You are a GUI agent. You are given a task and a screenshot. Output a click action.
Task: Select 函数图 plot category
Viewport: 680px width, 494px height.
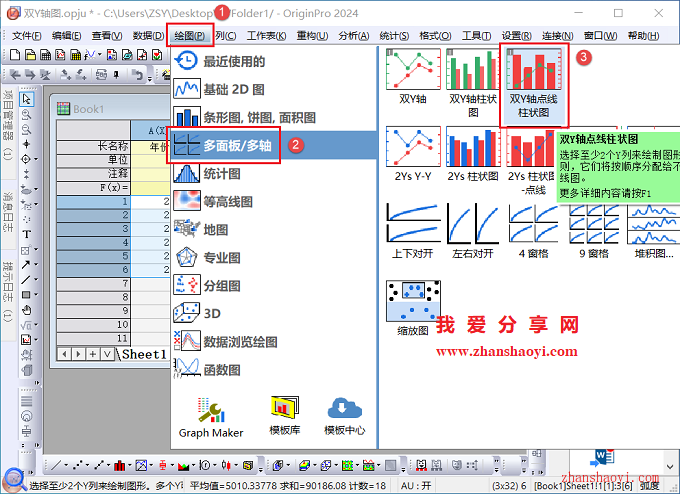point(274,370)
